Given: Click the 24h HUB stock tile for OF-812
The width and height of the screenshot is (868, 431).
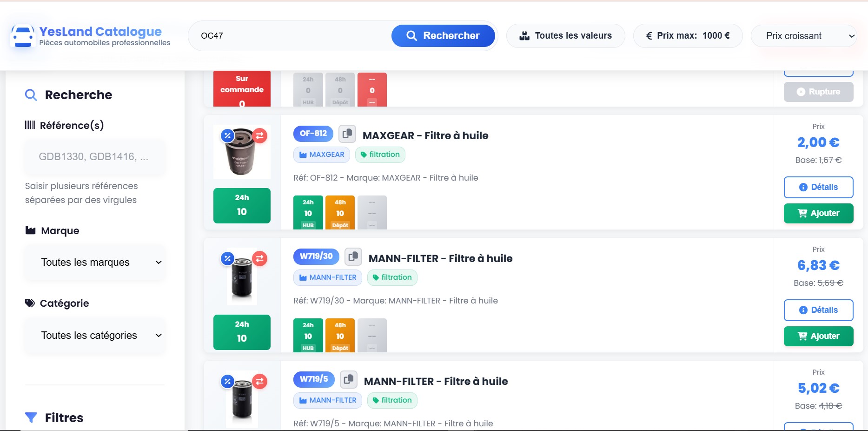Looking at the screenshot, I should [x=308, y=213].
